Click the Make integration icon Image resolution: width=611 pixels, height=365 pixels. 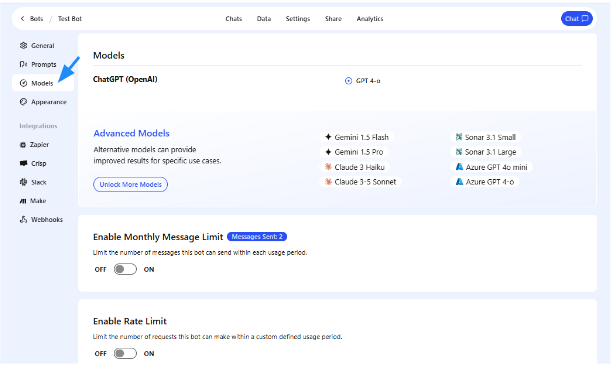coord(23,201)
